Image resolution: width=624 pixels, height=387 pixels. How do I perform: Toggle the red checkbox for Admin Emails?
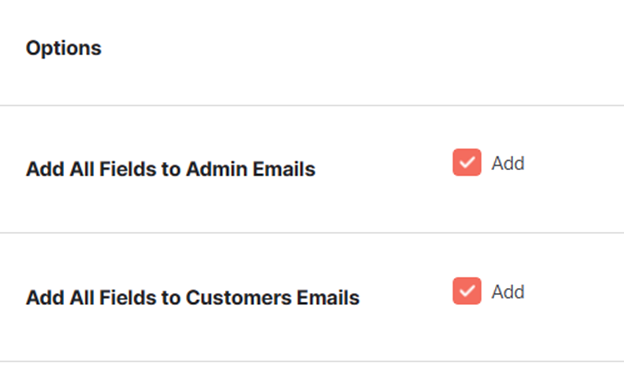pyautogui.click(x=467, y=162)
